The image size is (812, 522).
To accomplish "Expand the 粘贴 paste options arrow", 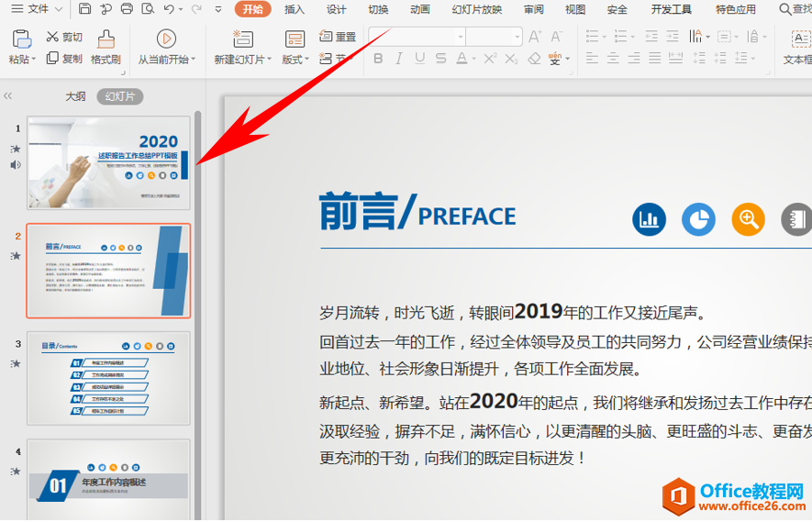I will (x=34, y=60).
